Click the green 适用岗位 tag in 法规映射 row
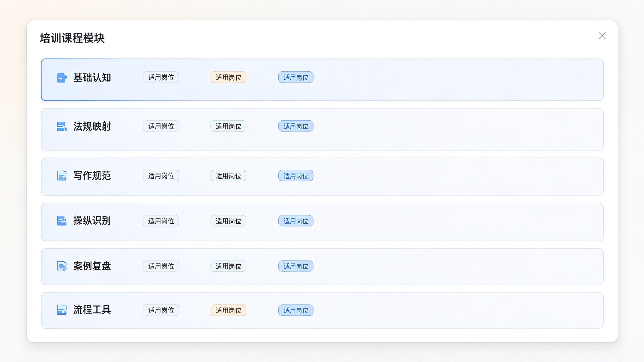 (x=229, y=126)
